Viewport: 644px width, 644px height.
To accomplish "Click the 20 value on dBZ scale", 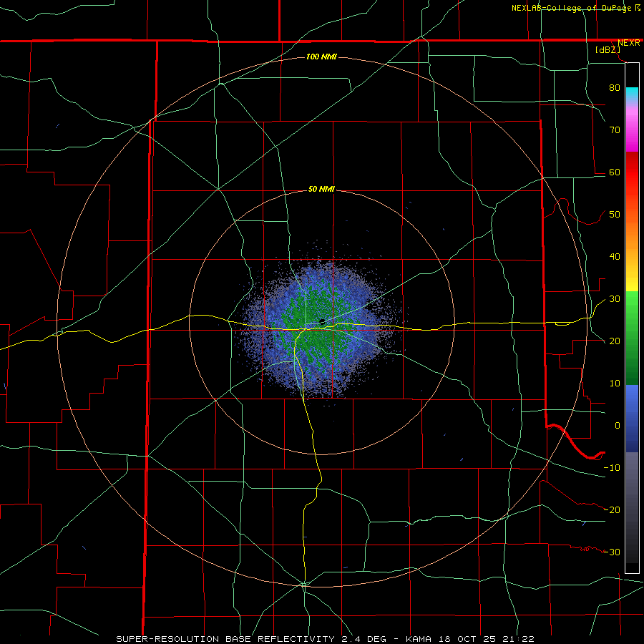I will coord(615,341).
